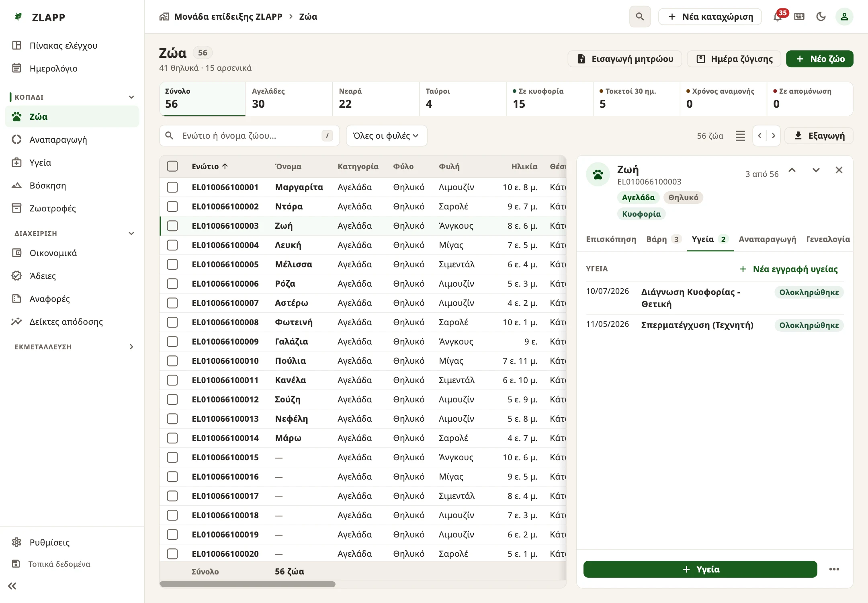Open more actions ellipsis in detail panel
Viewport: 868px width, 603px height.
point(834,569)
